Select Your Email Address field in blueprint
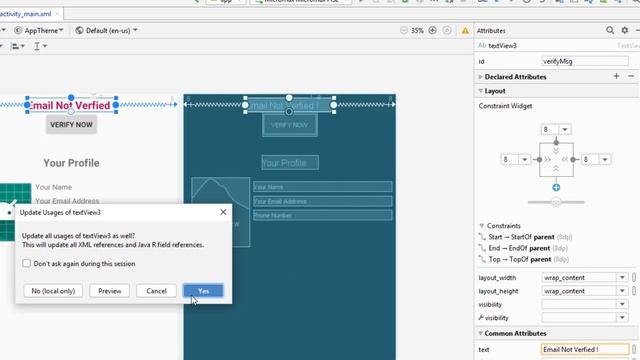Screen dimensions: 640x360 click(322, 201)
